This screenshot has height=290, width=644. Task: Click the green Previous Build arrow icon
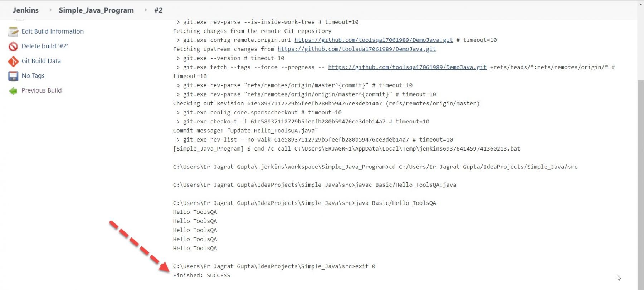(x=13, y=90)
